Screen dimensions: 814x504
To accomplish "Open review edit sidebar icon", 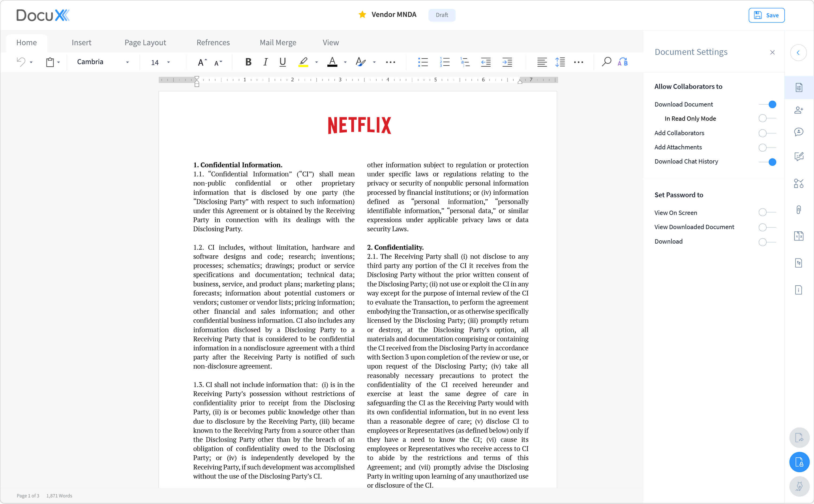I will (799, 156).
